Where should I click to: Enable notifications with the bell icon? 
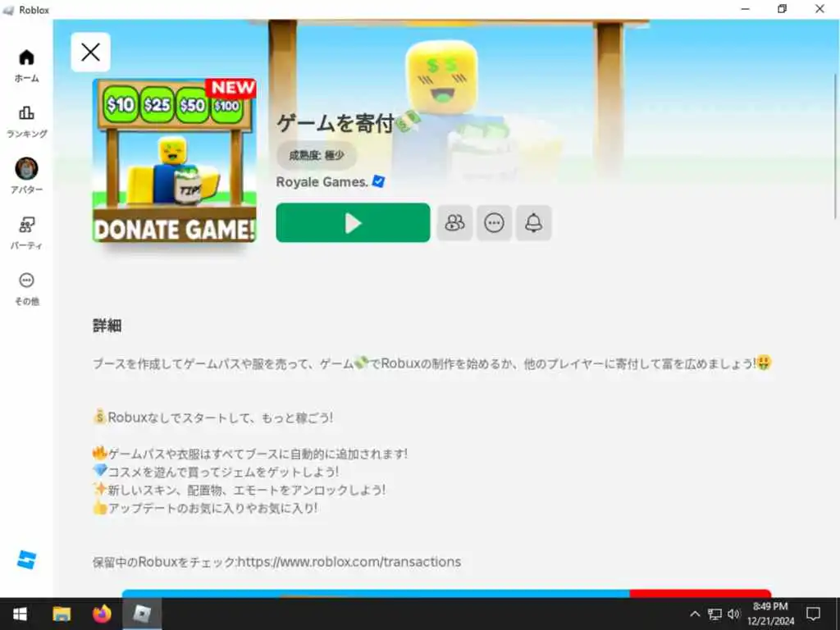[533, 223]
